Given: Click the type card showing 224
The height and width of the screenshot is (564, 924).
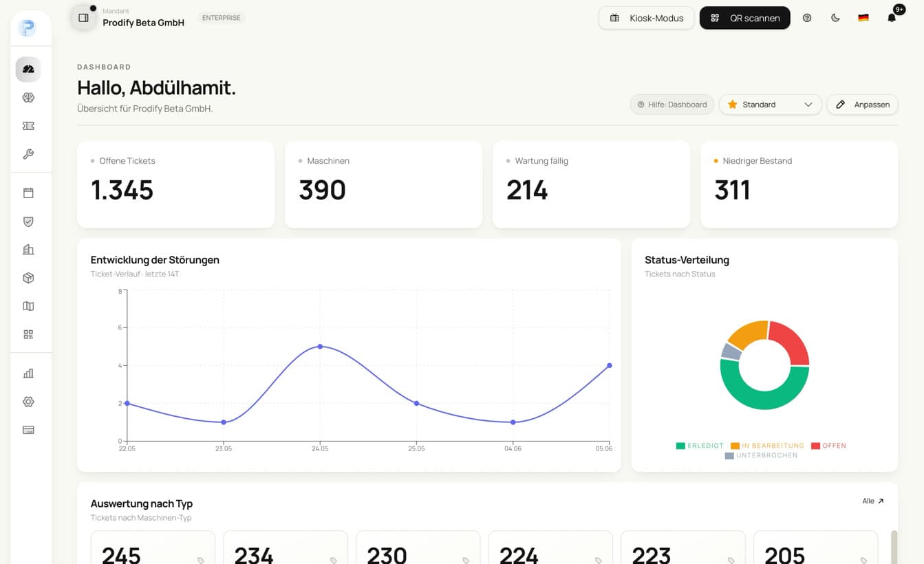Looking at the screenshot, I should (550, 547).
